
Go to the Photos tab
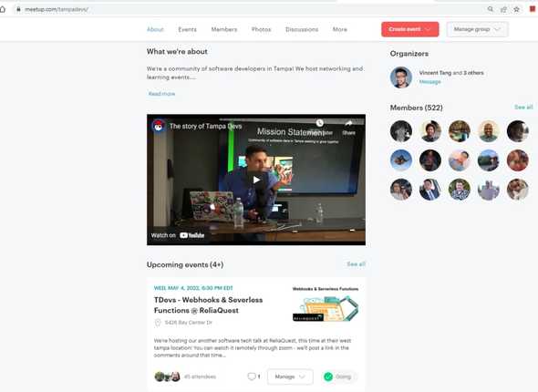pyautogui.click(x=261, y=29)
